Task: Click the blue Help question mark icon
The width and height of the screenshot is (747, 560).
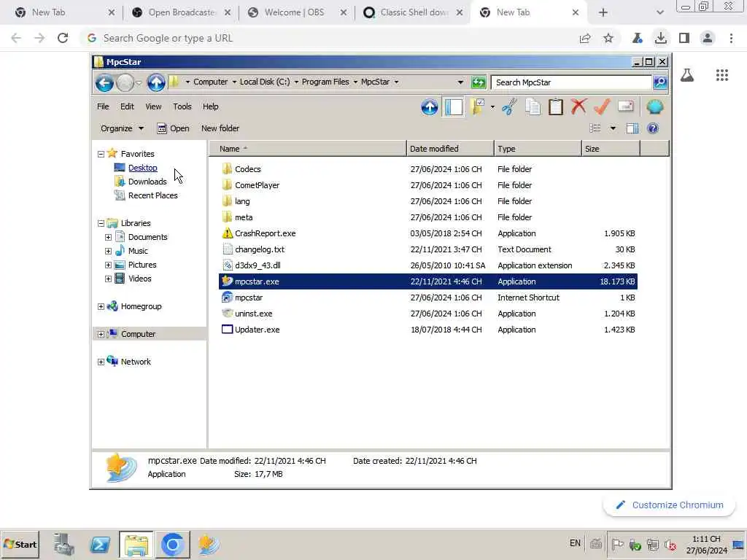Action: 653,128
